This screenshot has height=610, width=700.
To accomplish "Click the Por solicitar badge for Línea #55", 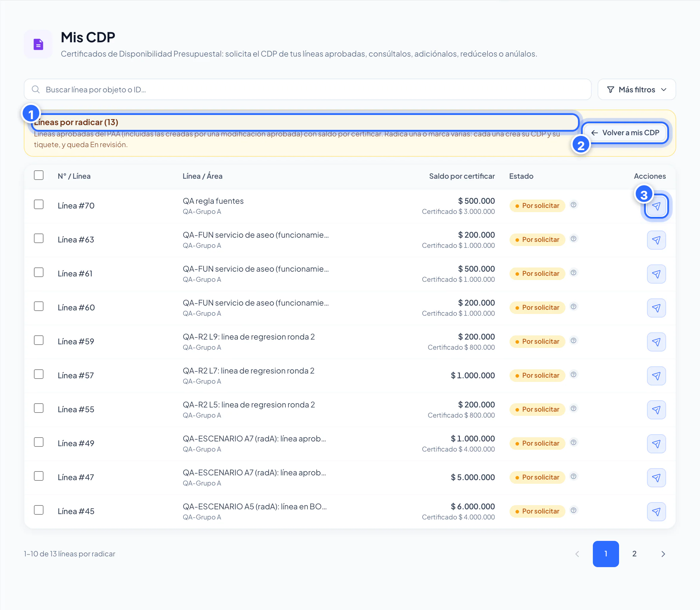I will pyautogui.click(x=537, y=410).
